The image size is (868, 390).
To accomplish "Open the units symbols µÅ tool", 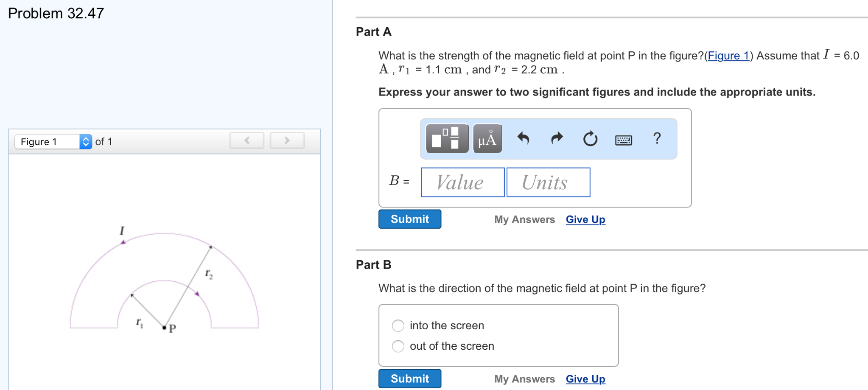I will point(487,138).
